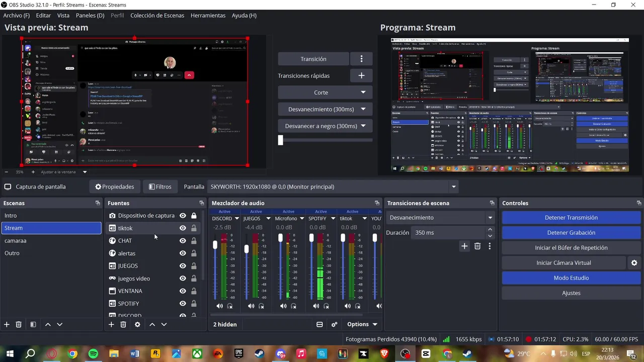Hide the Dispositivo de captura source
Image resolution: width=644 pixels, height=362 pixels.
pos(183,216)
